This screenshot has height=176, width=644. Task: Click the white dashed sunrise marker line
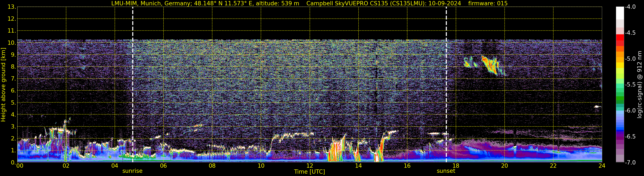click(x=133, y=85)
